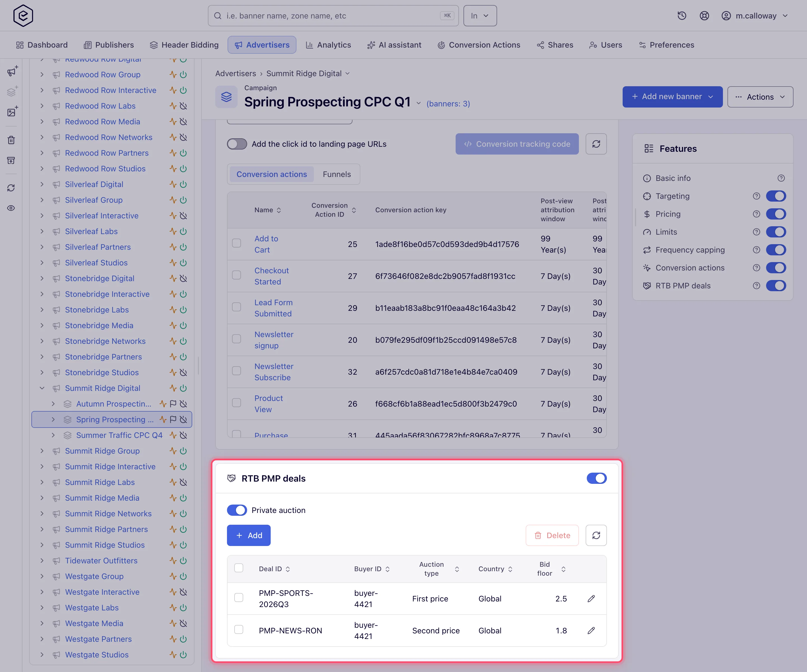This screenshot has height=672, width=807.
Task: Click the Add deal button
Action: (249, 535)
